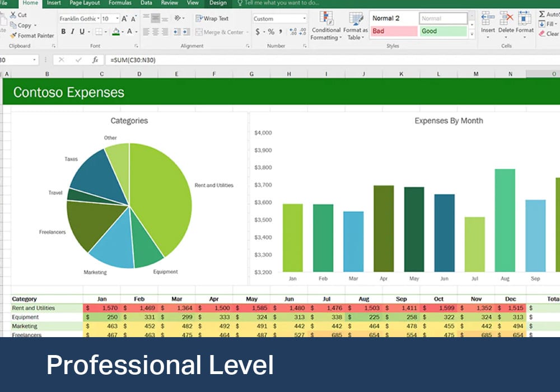Switch to the Review tab
Image resolution: width=560 pixels, height=392 pixels.
pyautogui.click(x=169, y=3)
